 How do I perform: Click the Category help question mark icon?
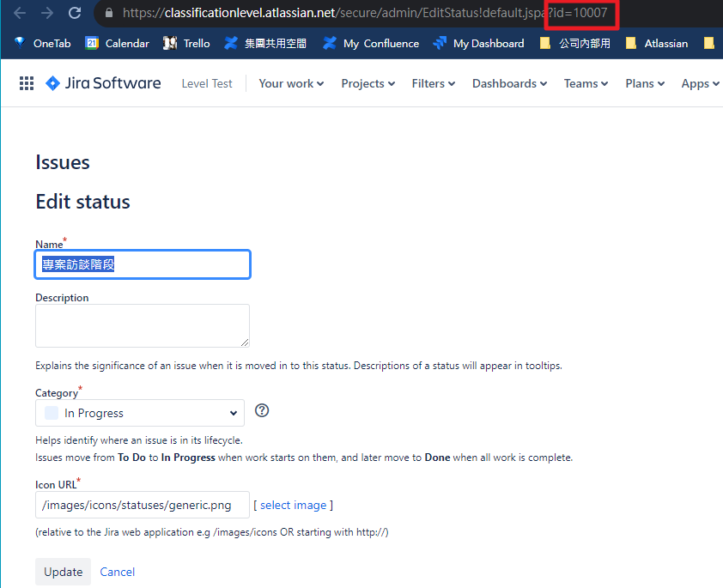tap(262, 410)
